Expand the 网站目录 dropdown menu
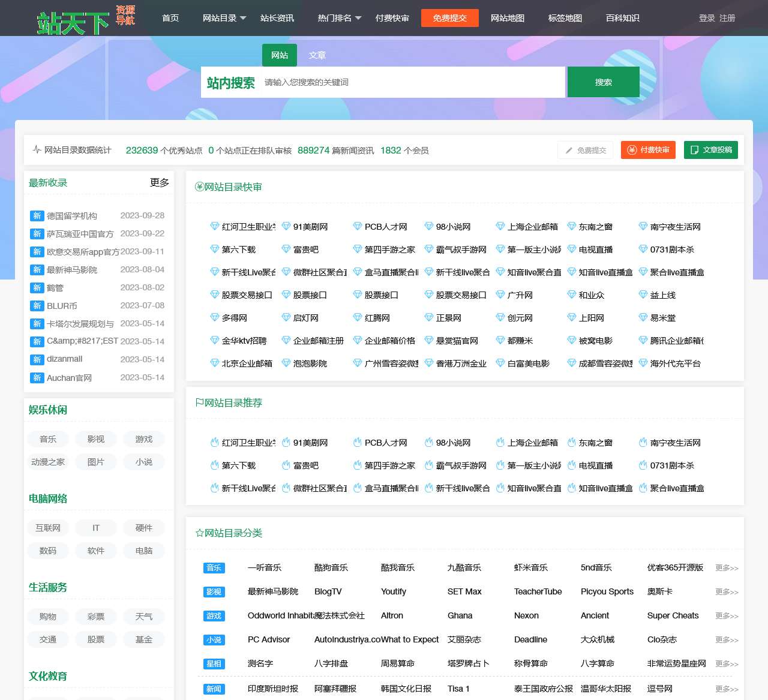Screen dimensions: 768x700 click(x=224, y=18)
